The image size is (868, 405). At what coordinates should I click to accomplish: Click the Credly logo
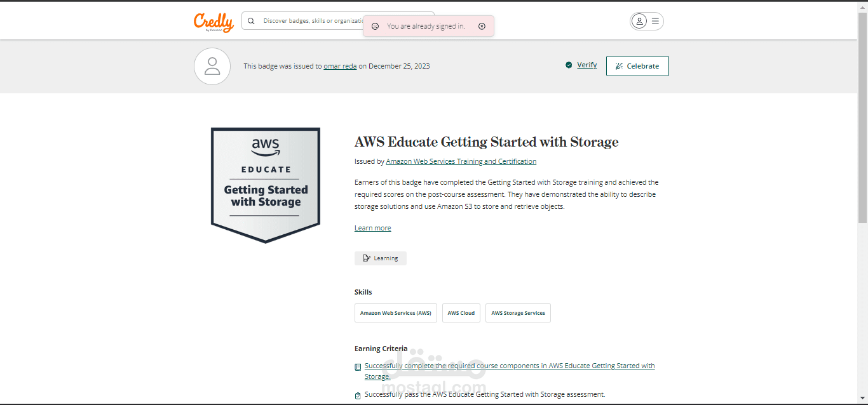[214, 22]
